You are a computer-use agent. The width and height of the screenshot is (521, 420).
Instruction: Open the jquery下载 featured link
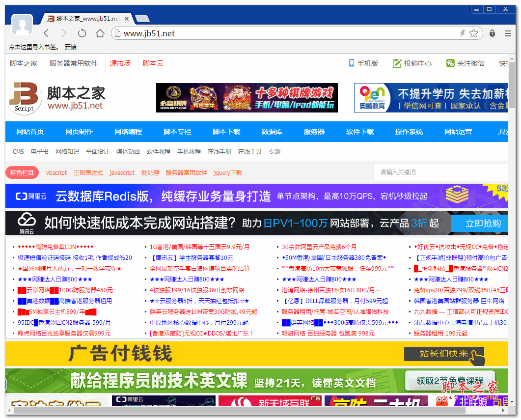click(x=228, y=172)
